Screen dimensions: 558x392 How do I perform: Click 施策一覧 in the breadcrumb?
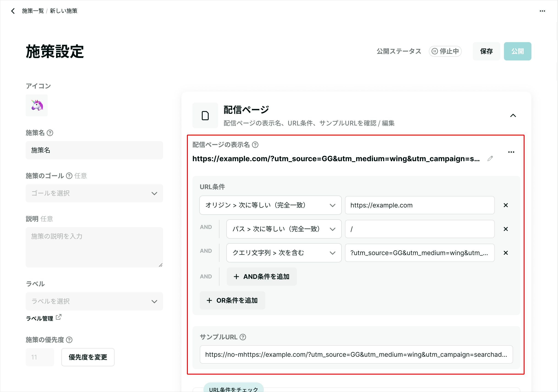[x=33, y=11]
